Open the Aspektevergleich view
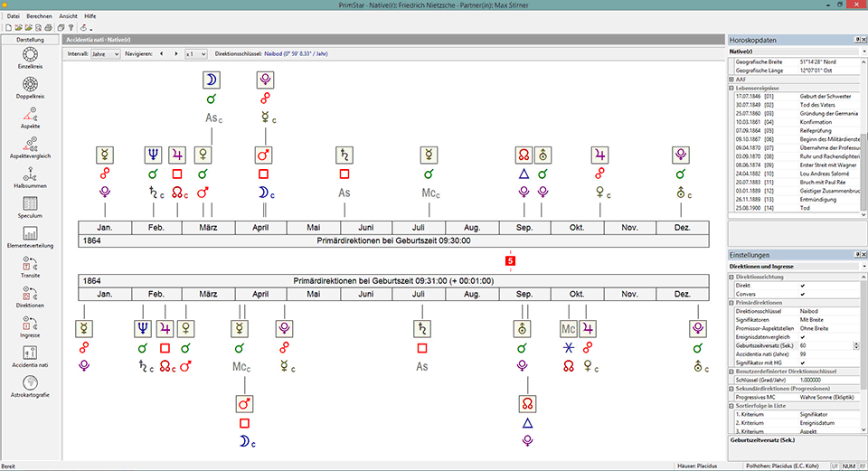The image size is (868, 471). pyautogui.click(x=30, y=147)
